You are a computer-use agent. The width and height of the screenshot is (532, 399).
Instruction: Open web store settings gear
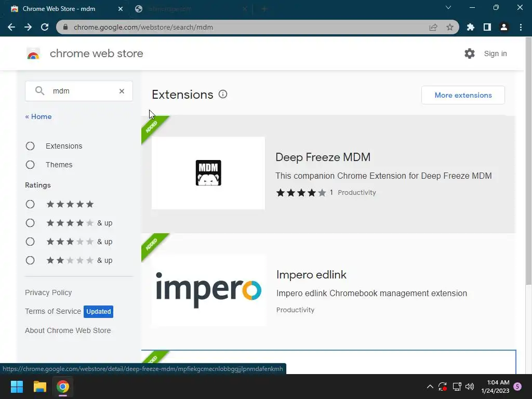pyautogui.click(x=470, y=54)
